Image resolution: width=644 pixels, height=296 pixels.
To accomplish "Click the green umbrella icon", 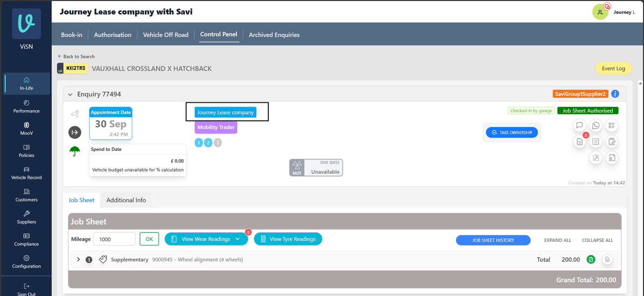I will [x=75, y=151].
